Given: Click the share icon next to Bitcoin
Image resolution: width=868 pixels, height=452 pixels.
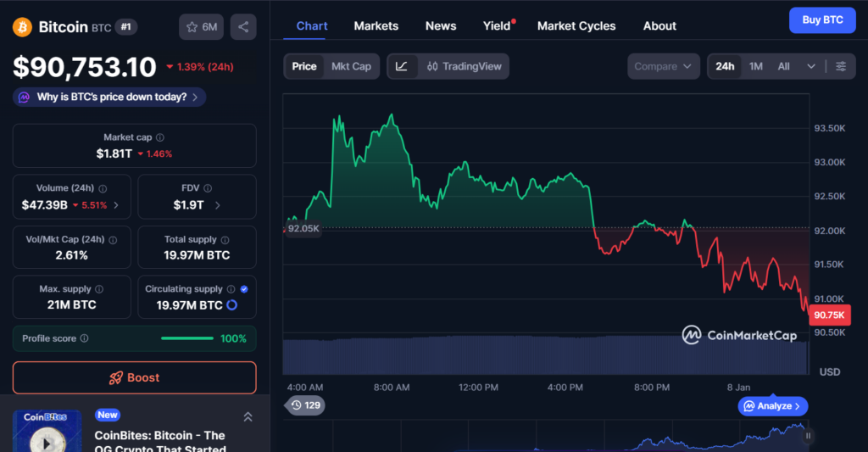Looking at the screenshot, I should [243, 27].
